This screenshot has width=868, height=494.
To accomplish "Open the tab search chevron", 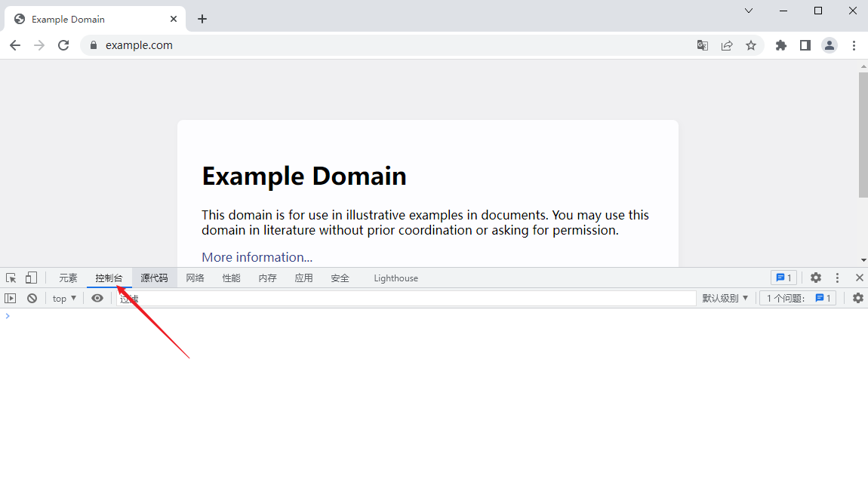I will [749, 11].
